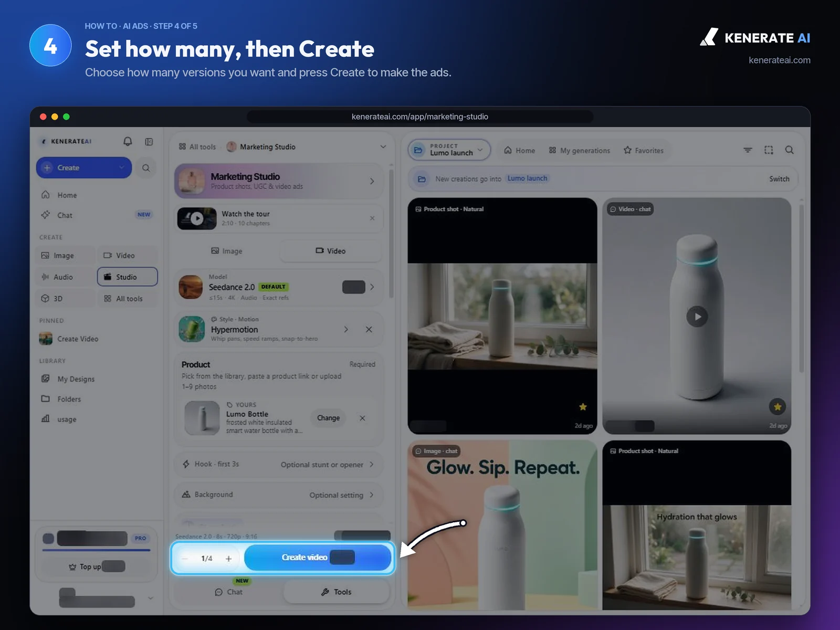The width and height of the screenshot is (840, 630).
Task: Click the gallery vertical scrollbar
Action: (x=801, y=289)
